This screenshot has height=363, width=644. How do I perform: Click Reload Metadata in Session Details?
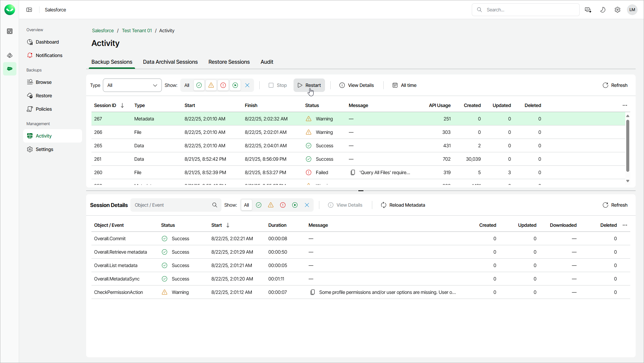(x=403, y=205)
